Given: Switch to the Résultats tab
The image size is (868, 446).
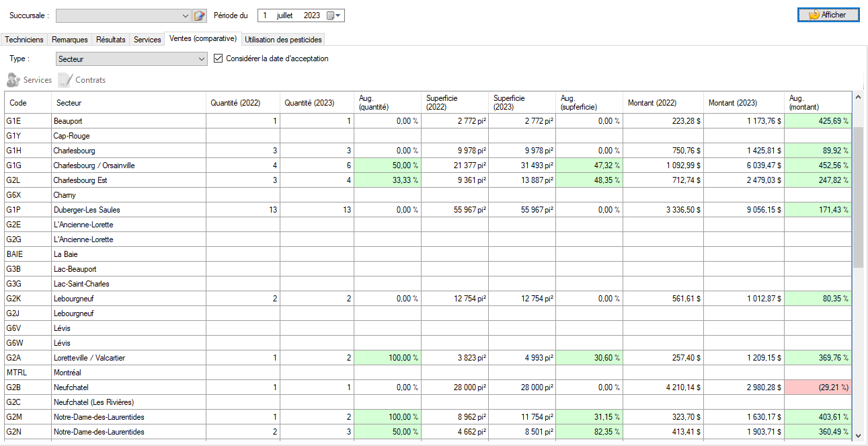Looking at the screenshot, I should 111,40.
